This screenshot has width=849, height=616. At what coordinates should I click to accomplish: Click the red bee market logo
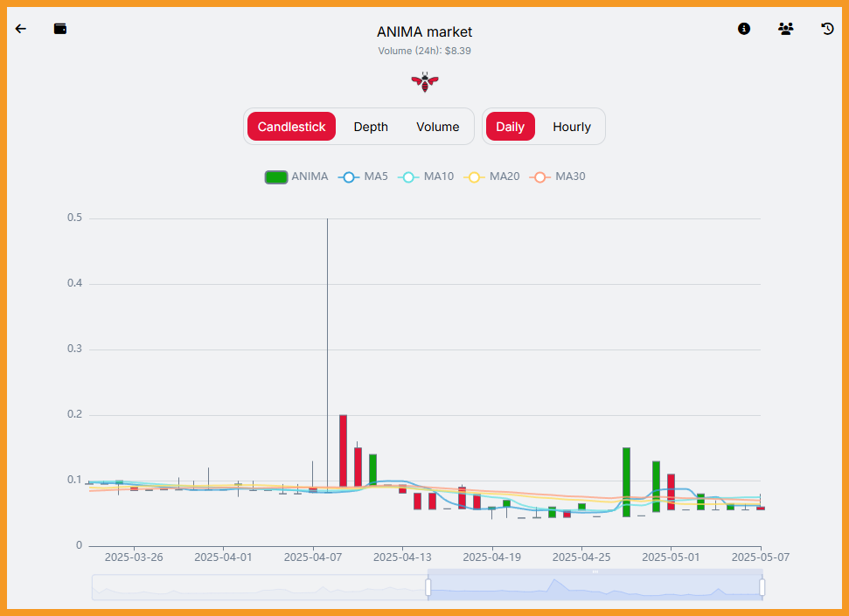click(425, 82)
